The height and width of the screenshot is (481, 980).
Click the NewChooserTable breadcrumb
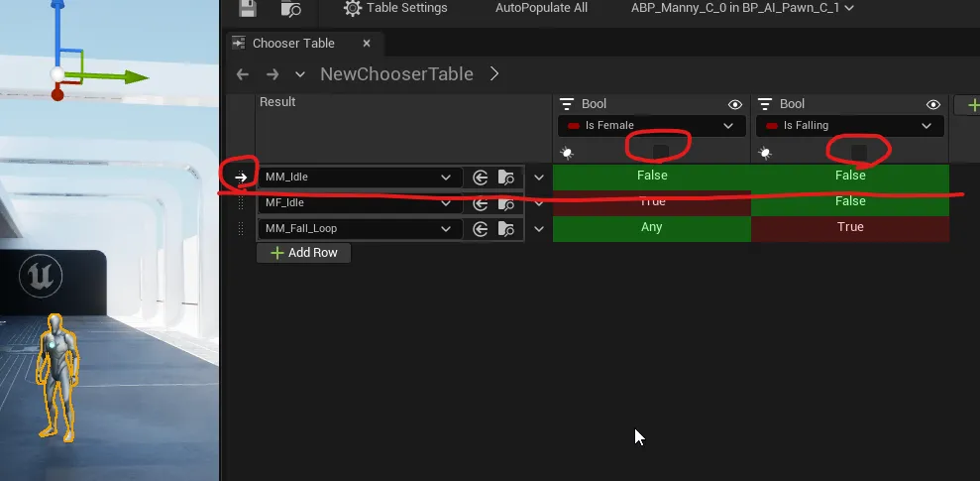tap(397, 73)
